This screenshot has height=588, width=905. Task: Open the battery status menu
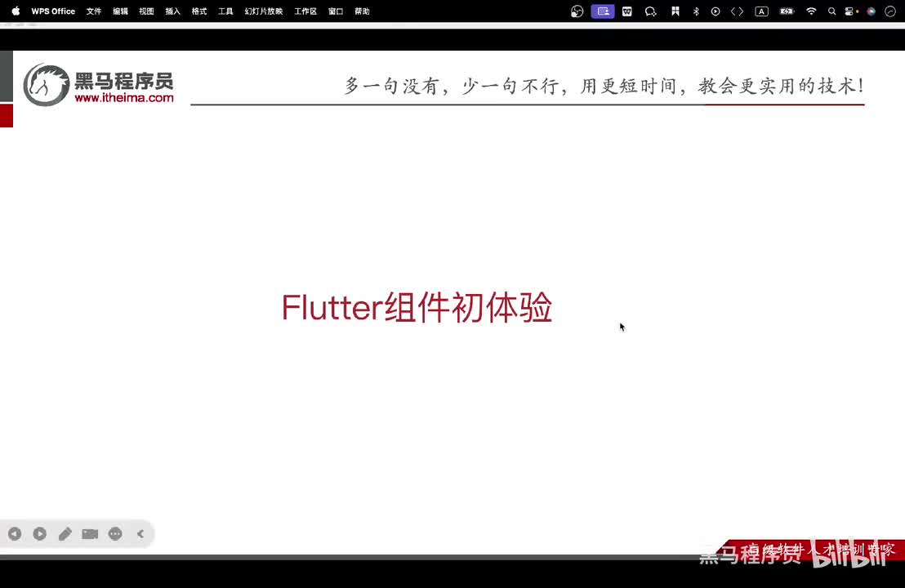(x=787, y=11)
